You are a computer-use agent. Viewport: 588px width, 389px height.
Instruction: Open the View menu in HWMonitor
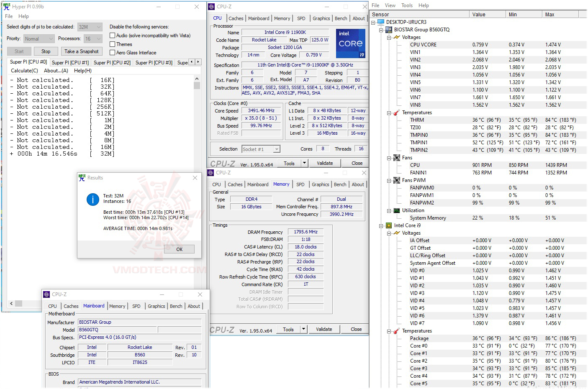pyautogui.click(x=390, y=5)
